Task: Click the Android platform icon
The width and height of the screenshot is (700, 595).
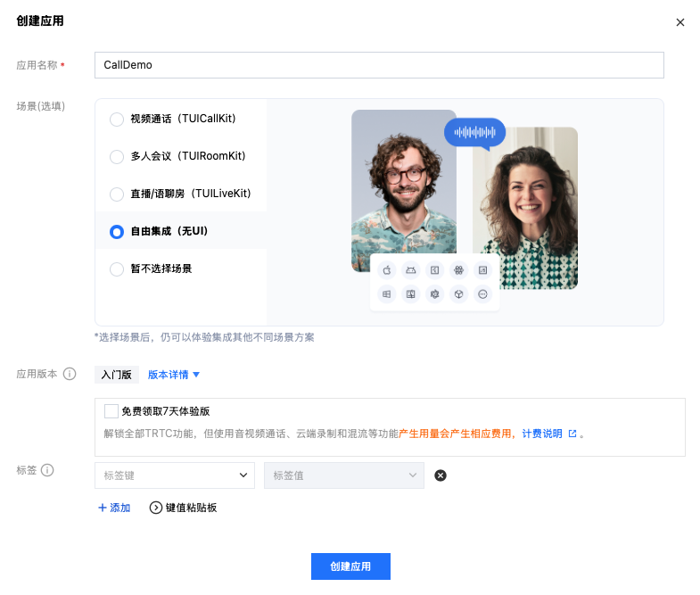Action: coord(411,269)
